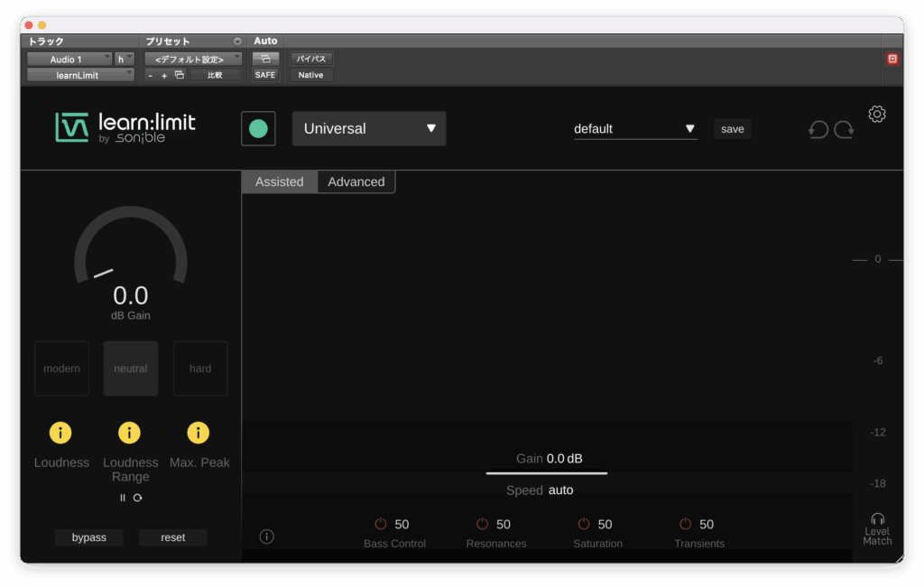Open the h insert position selector

(x=125, y=59)
